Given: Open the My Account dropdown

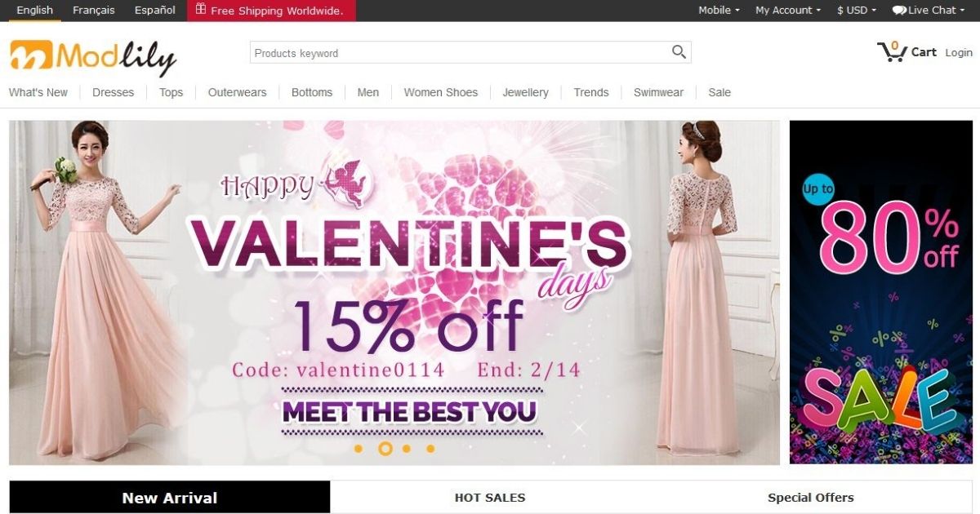Looking at the screenshot, I should 788,11.
